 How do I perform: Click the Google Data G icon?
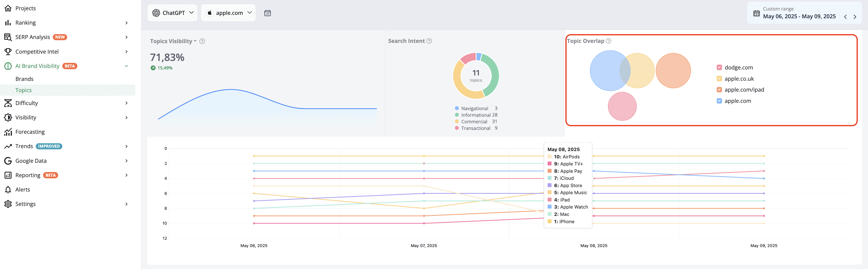(x=8, y=161)
